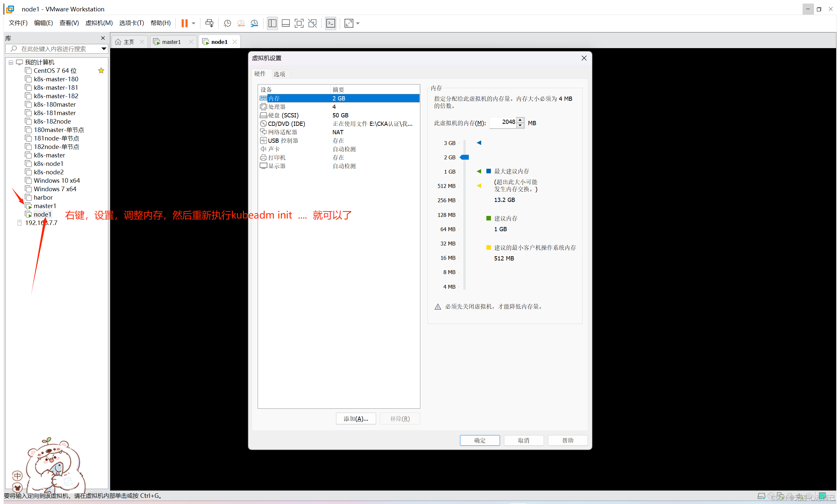Send Ctrl+Alt+Del to the guest
Viewport: 840px width, 504px height.
point(210,23)
